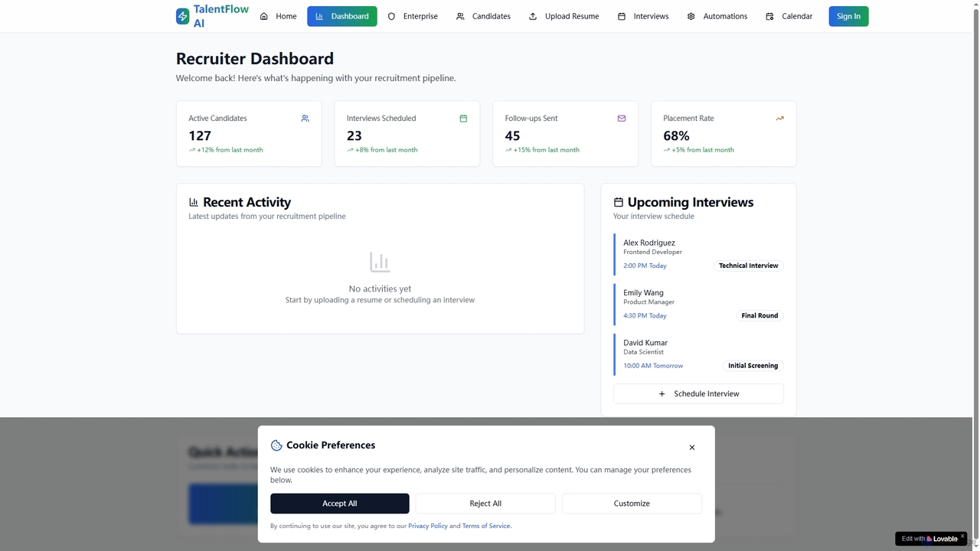Screen dimensions: 980x551
Task: Click the No activities yet message
Action: pyautogui.click(x=380, y=289)
